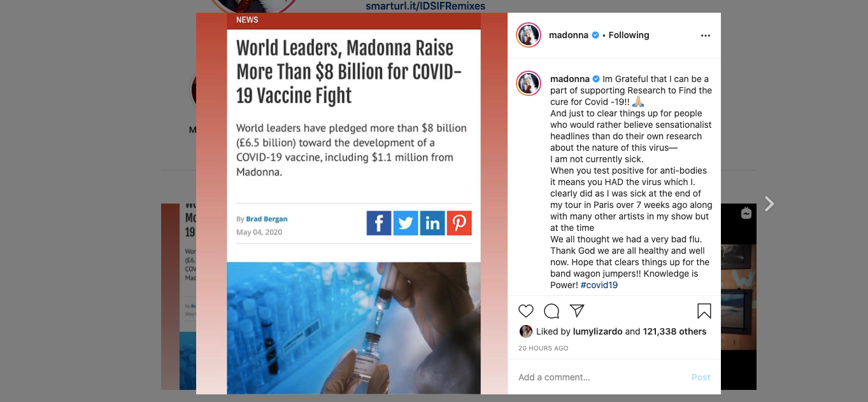Open the madonna username link in the caption
The height and width of the screenshot is (402, 868).
pyautogui.click(x=569, y=79)
